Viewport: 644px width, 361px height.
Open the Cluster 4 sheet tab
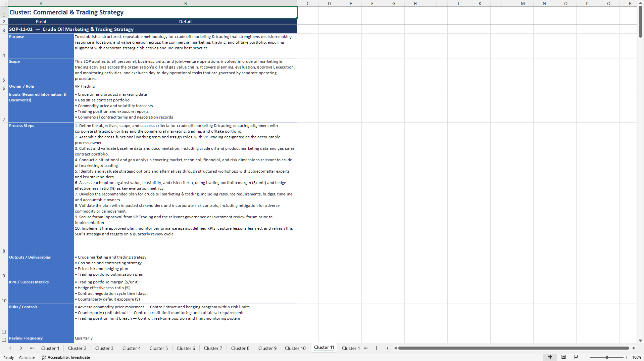(132, 348)
